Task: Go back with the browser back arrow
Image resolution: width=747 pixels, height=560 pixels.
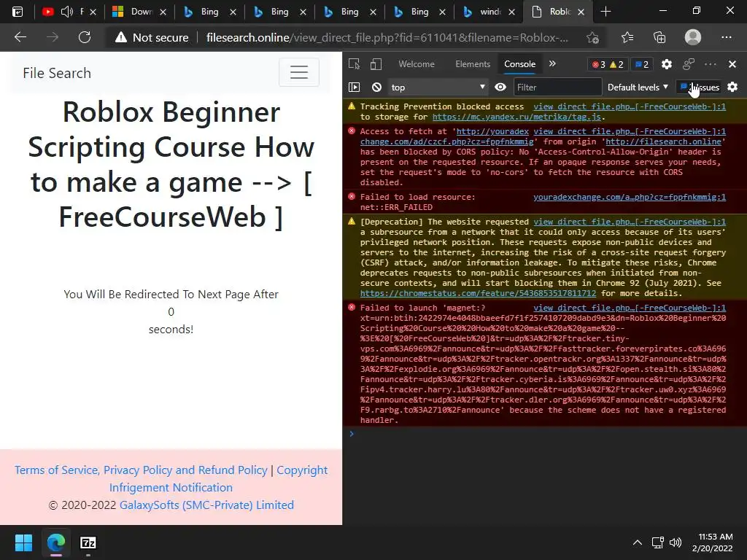Action: tap(20, 37)
